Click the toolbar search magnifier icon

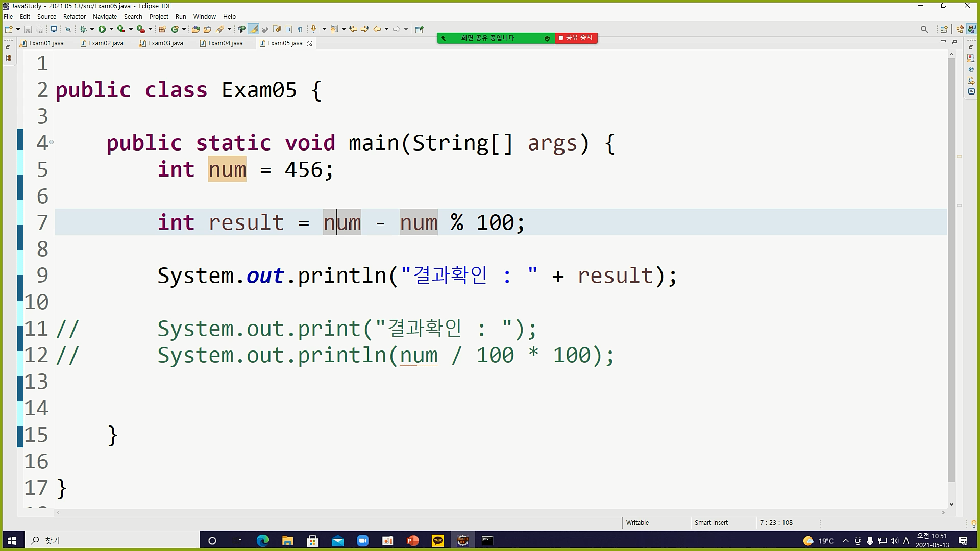tap(924, 29)
